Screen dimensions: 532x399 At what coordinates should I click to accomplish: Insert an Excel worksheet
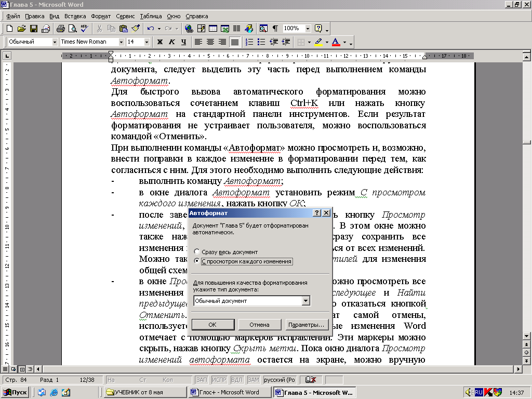point(224,29)
